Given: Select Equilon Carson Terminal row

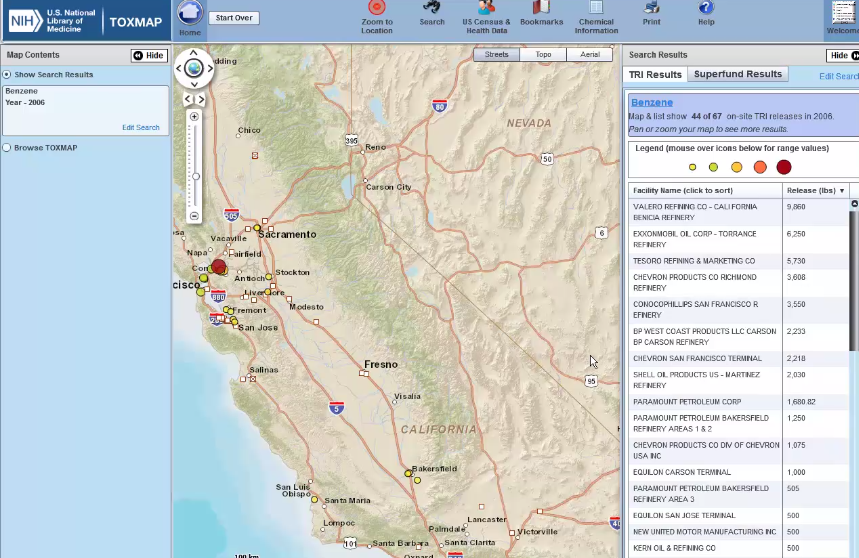Looking at the screenshot, I should click(x=738, y=472).
